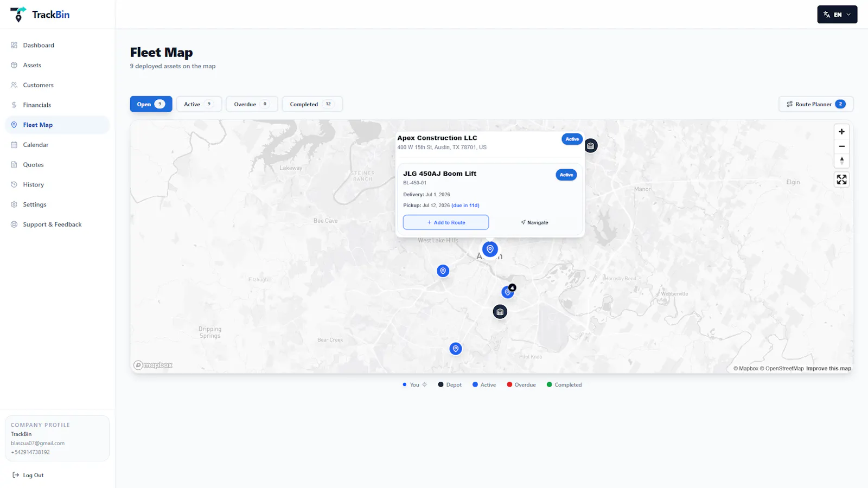Image resolution: width=868 pixels, height=488 pixels.
Task: Select the clustered asset pin with badge
Action: (x=508, y=292)
